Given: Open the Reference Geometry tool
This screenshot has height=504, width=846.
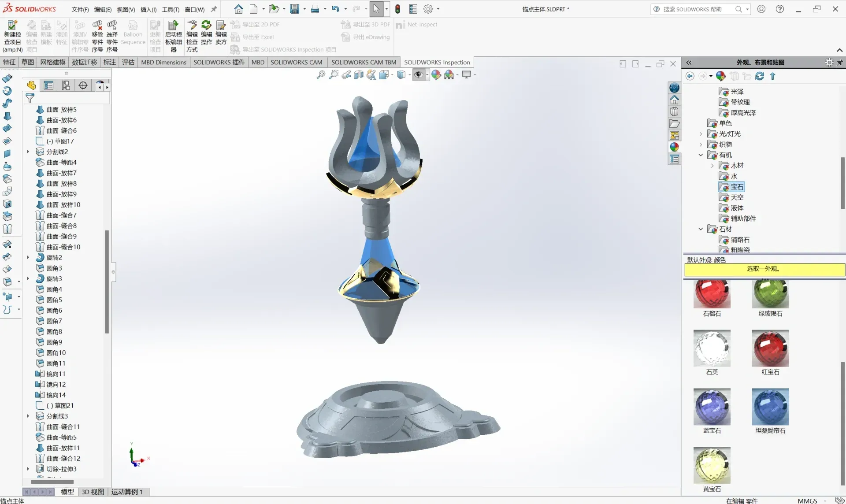Looking at the screenshot, I should pyautogui.click(x=7, y=296).
